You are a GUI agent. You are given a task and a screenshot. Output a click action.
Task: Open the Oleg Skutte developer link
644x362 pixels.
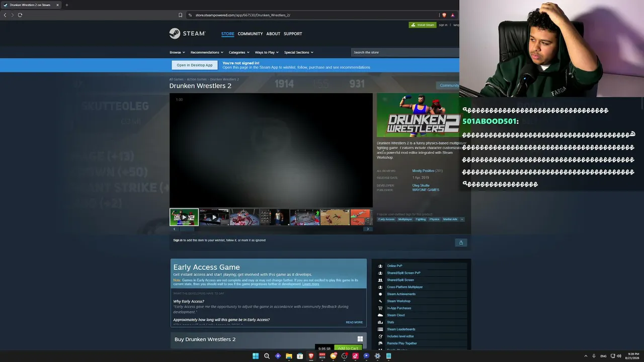421,186
